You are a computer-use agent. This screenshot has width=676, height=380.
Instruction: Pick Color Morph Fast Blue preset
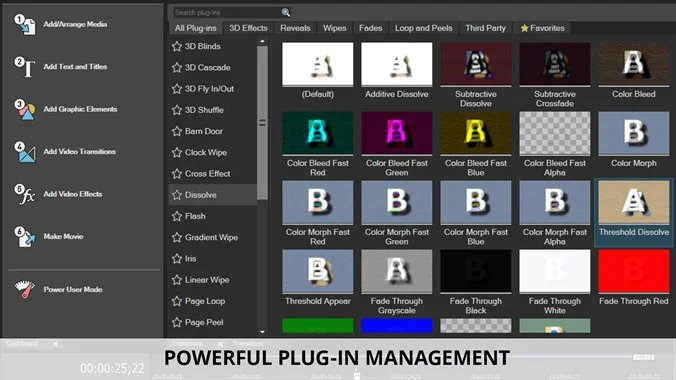pyautogui.click(x=476, y=202)
